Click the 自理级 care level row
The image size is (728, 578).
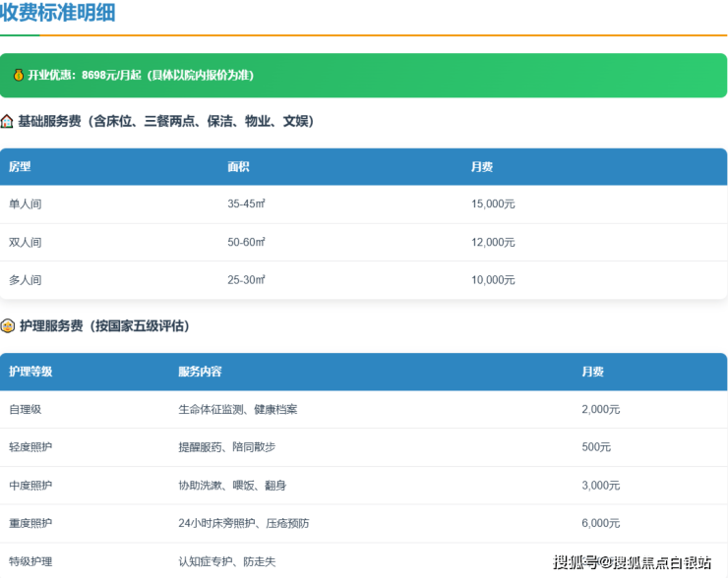(26, 409)
